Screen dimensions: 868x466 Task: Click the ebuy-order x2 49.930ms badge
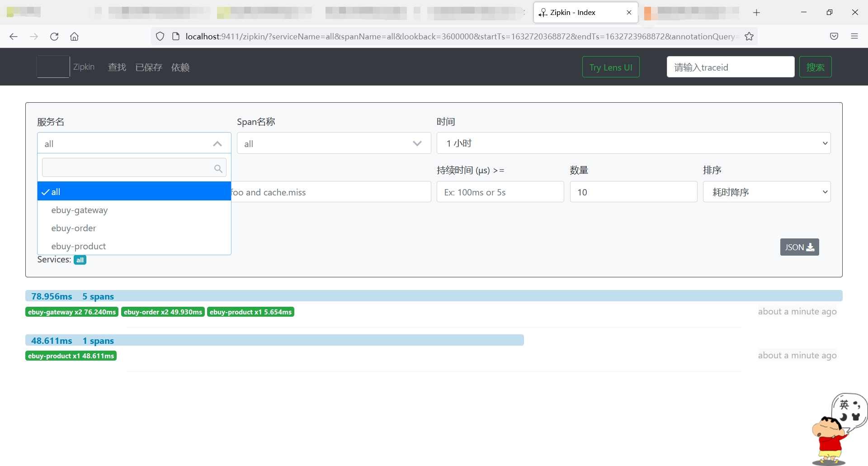tap(163, 312)
